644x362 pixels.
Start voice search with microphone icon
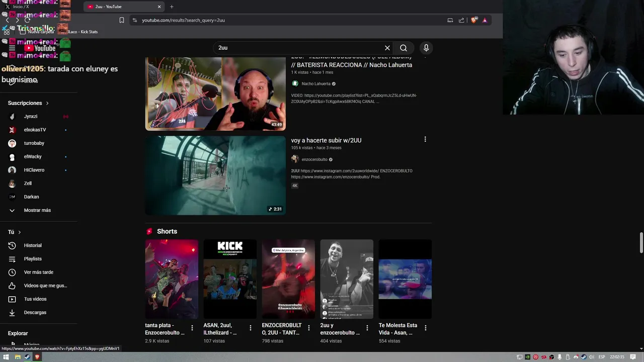coord(426,48)
